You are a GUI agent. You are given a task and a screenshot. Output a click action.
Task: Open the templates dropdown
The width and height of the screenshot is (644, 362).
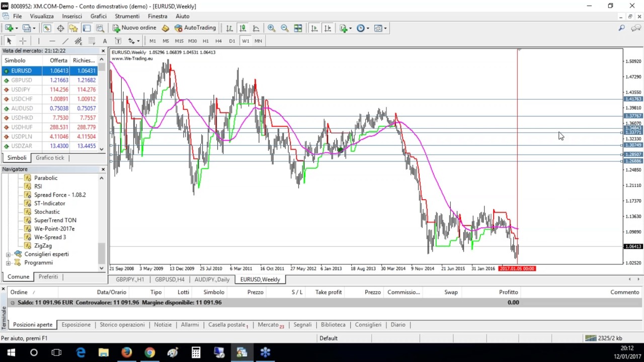click(x=380, y=28)
